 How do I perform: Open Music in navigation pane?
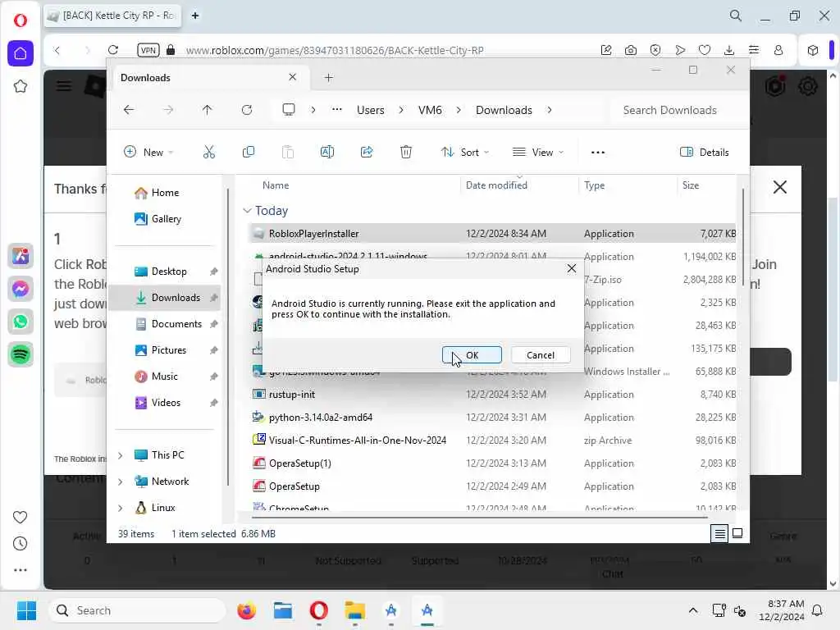click(164, 376)
